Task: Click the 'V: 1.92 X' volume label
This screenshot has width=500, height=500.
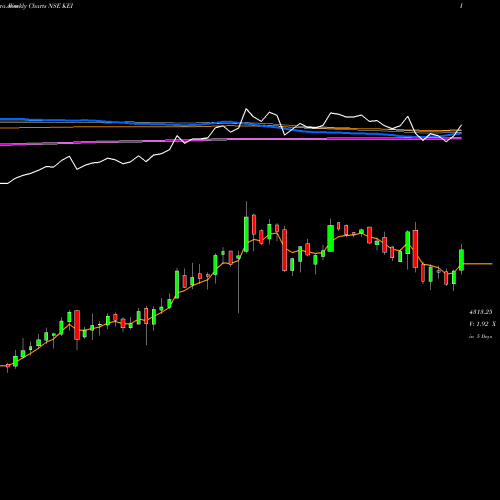Action: (482, 324)
